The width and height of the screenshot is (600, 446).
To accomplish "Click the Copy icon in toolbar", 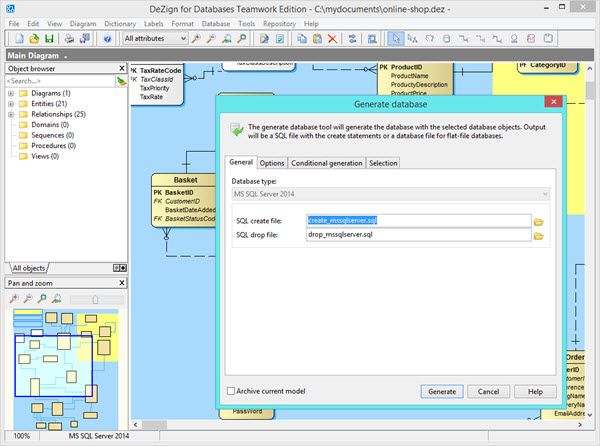I will pyautogui.click(x=302, y=39).
